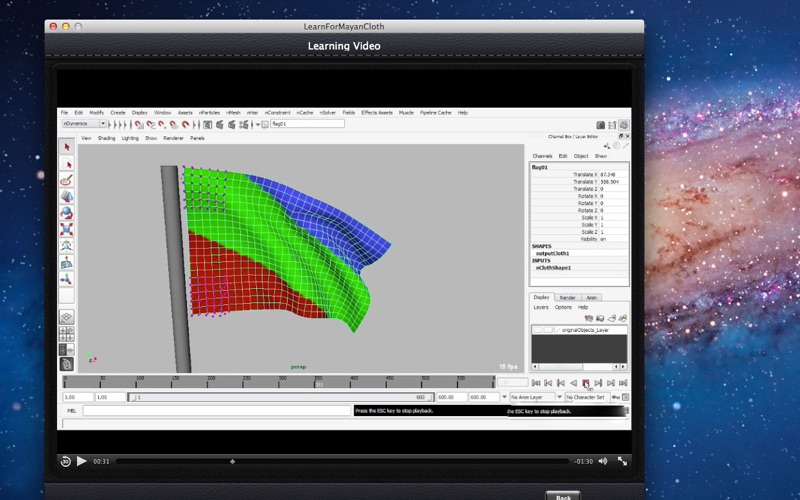Click the last red magnet snap icon
This screenshot has width=800, height=500.
pyautogui.click(x=186, y=124)
